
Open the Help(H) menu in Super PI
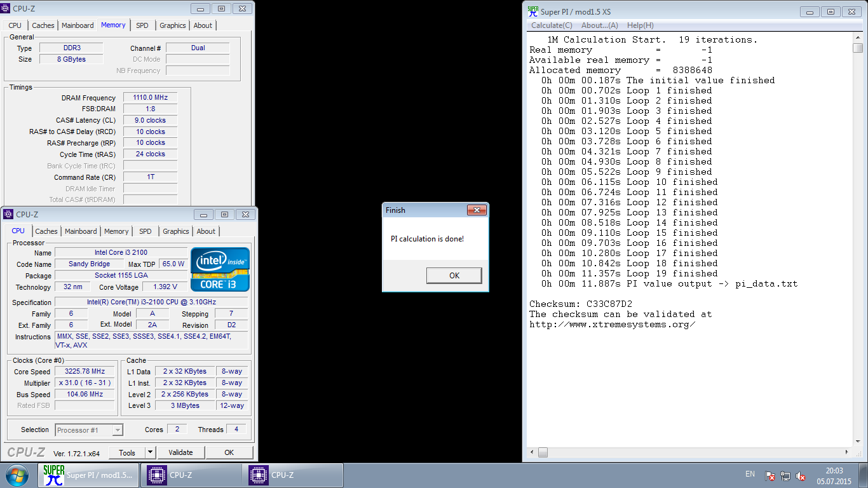point(640,25)
